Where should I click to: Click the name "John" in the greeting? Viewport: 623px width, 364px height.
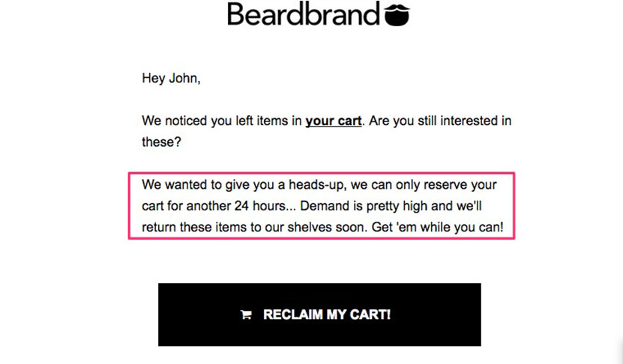[x=183, y=78]
